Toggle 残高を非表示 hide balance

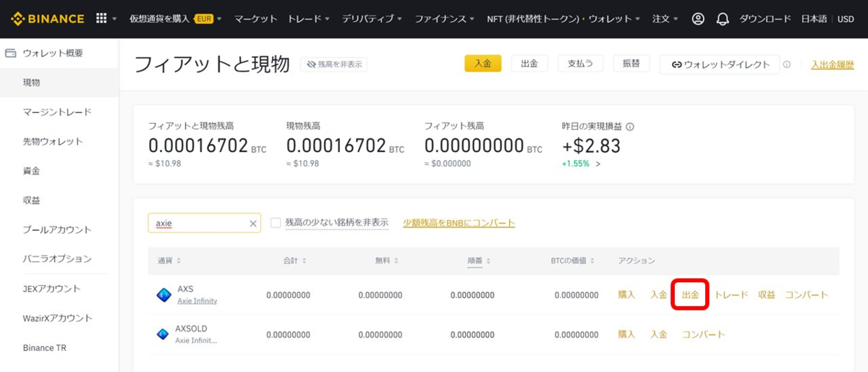pyautogui.click(x=333, y=64)
